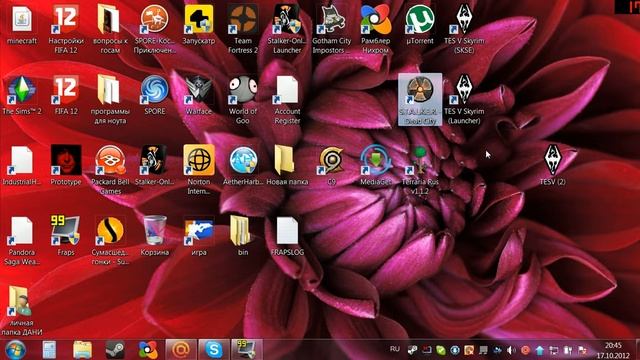The width and height of the screenshot is (640, 360).
Task: Open Calculator from the taskbar
Action: tap(49, 350)
